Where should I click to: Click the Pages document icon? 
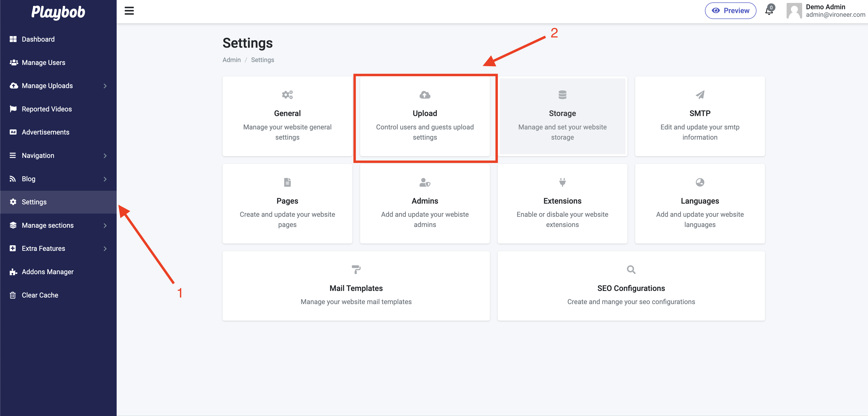coord(287,182)
